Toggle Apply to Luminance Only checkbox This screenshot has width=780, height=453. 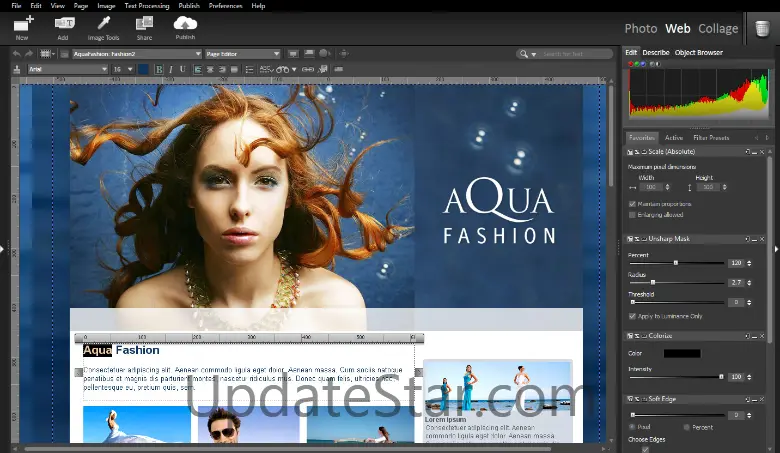(632, 316)
